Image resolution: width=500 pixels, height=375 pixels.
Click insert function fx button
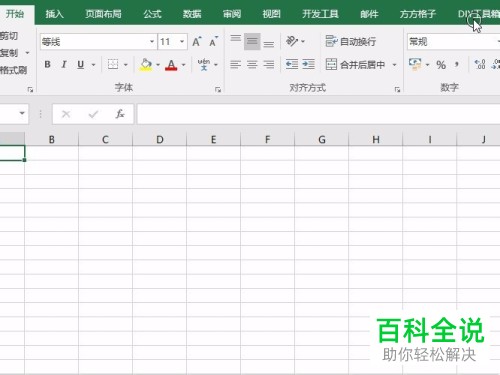(120, 114)
